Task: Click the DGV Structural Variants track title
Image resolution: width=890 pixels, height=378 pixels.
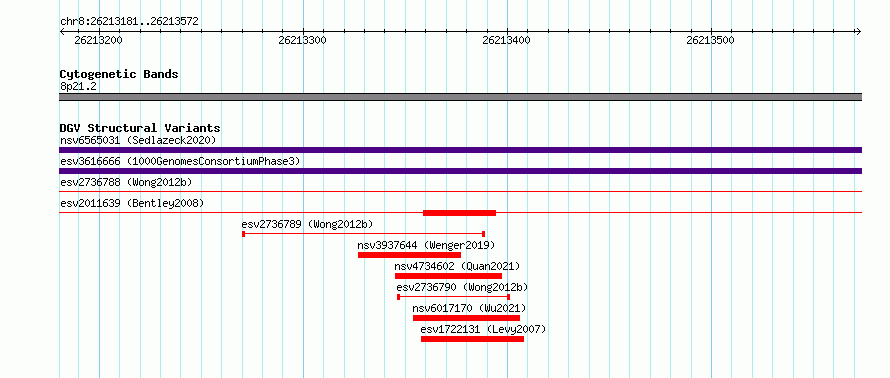Action: pos(140,128)
